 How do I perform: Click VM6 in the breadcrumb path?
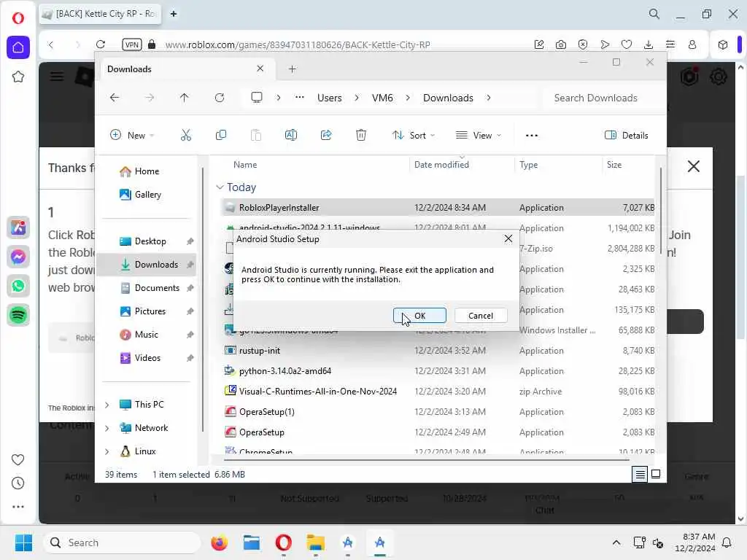[382, 98]
